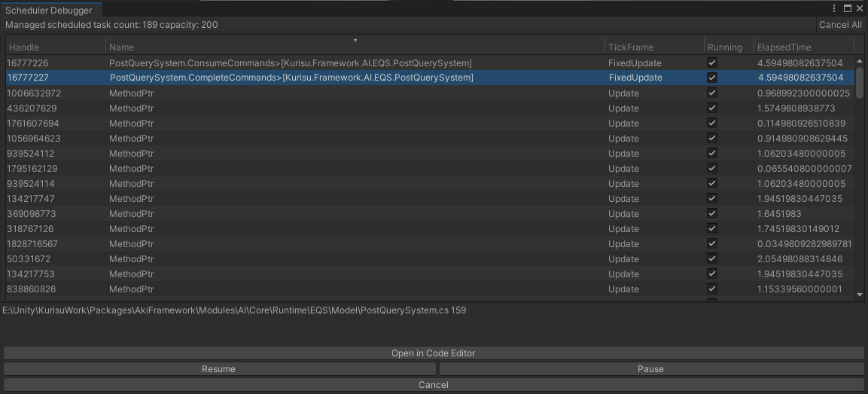Click elapsed time 0.968992300000025
The image size is (868, 394).
(x=803, y=93)
